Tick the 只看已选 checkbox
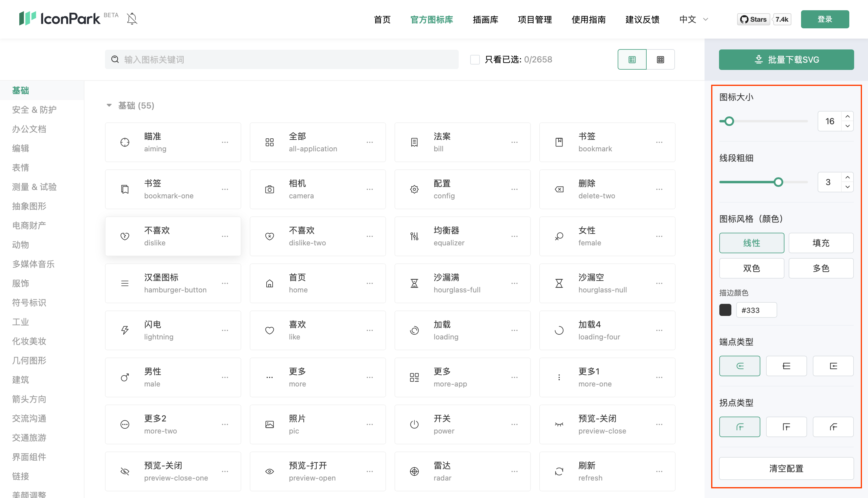This screenshot has height=498, width=868. 475,59
